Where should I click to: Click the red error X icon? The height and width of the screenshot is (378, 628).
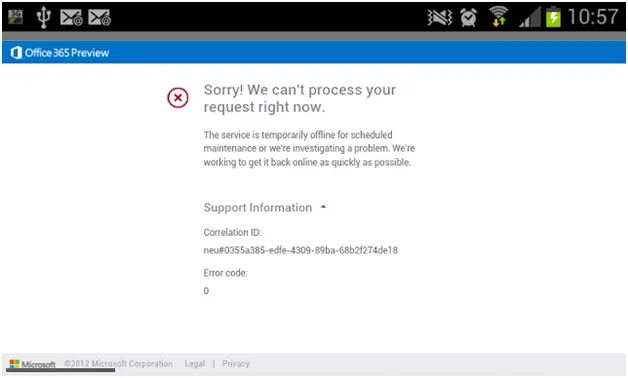(x=178, y=98)
